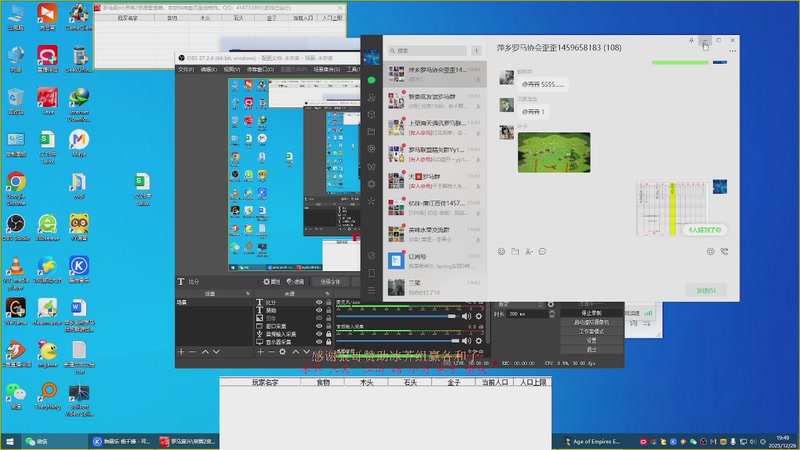This screenshot has width=800, height=450.
Task: Add an OBS scene with the plus icon
Action: tap(181, 352)
